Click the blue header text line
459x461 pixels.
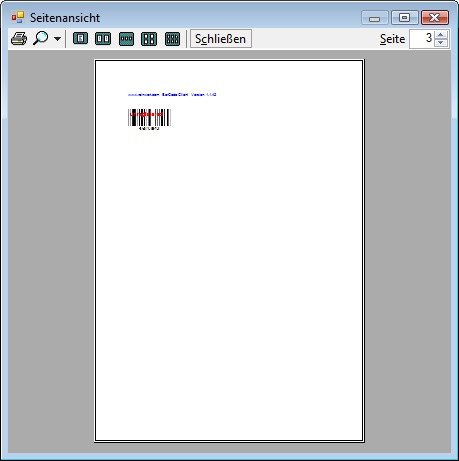(x=172, y=95)
